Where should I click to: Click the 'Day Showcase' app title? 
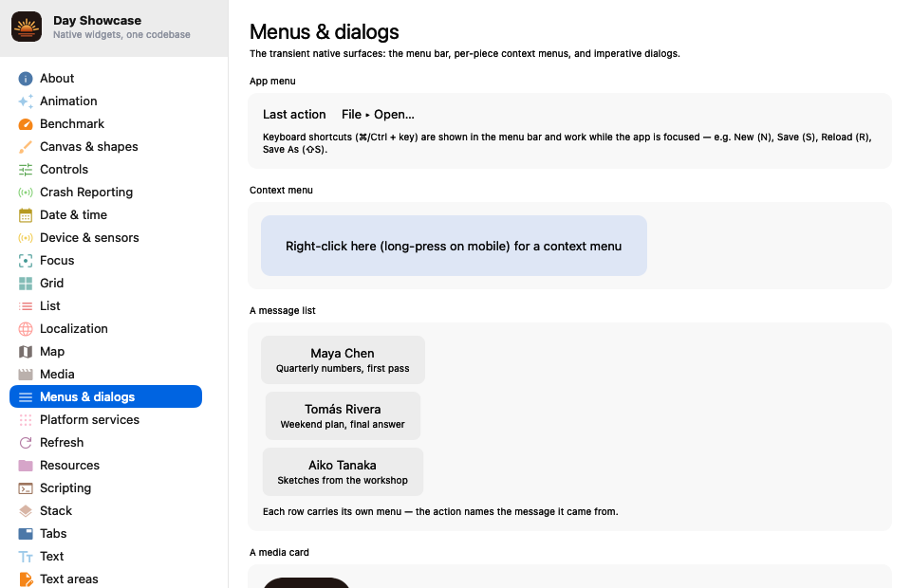tap(97, 20)
